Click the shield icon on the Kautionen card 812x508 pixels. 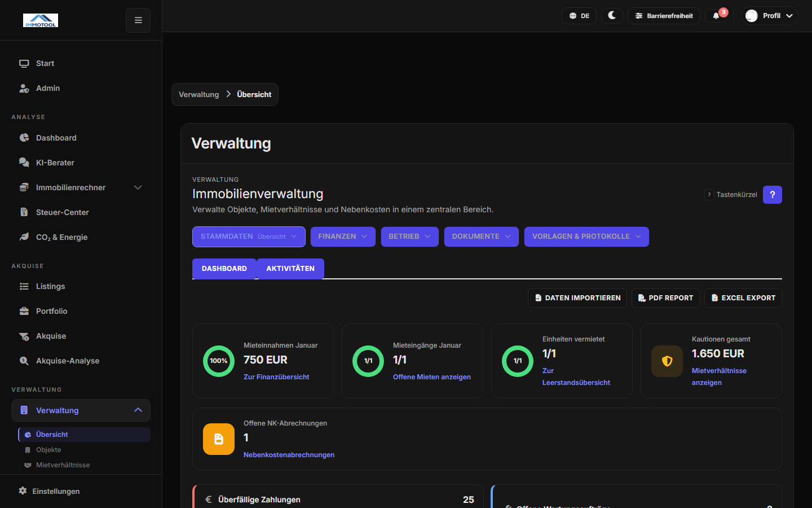[667, 361]
